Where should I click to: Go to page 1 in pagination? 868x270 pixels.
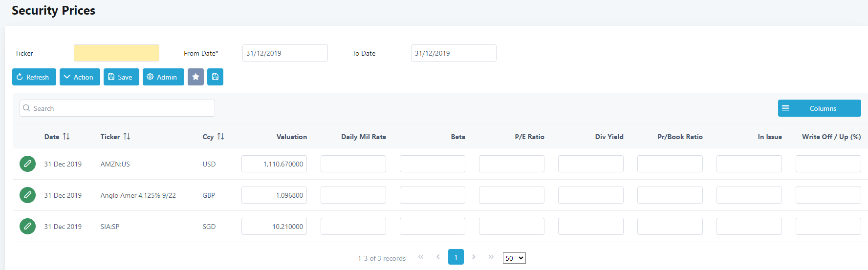tap(456, 257)
